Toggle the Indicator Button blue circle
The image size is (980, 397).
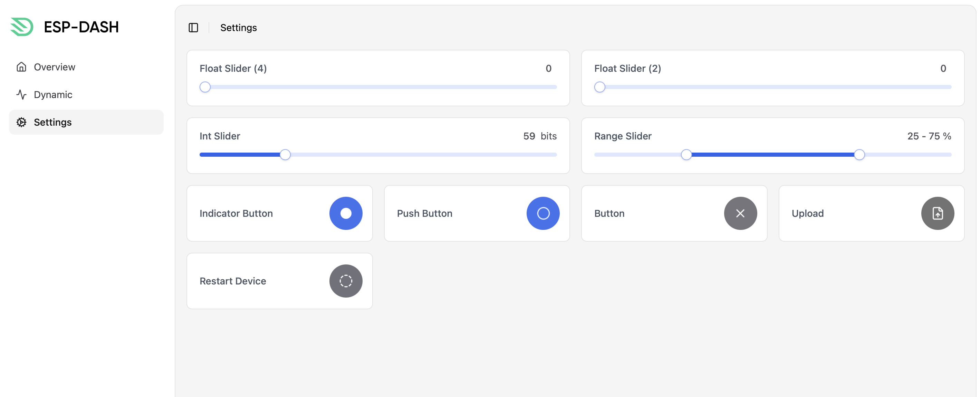coord(346,213)
